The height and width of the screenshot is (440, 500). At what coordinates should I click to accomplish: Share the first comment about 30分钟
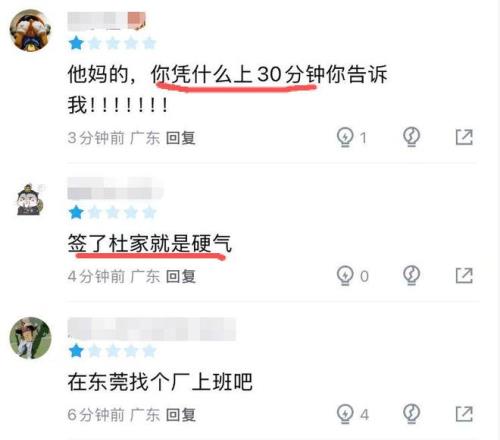click(x=464, y=137)
